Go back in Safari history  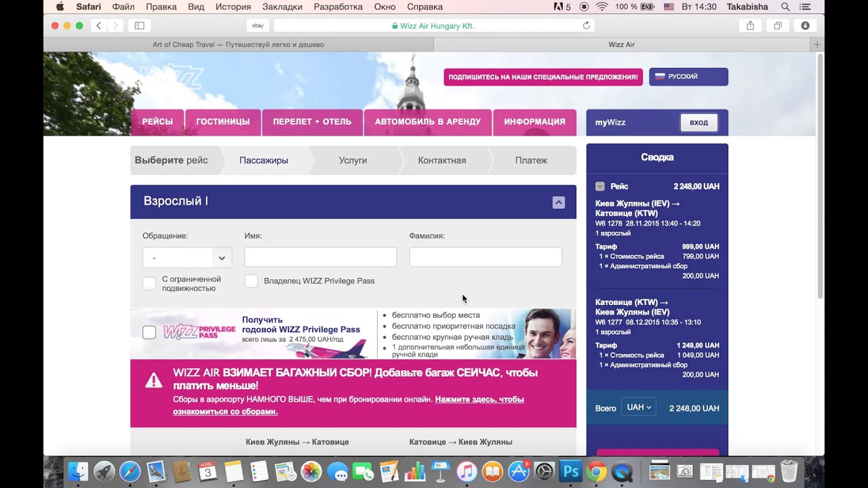pyautogui.click(x=98, y=26)
